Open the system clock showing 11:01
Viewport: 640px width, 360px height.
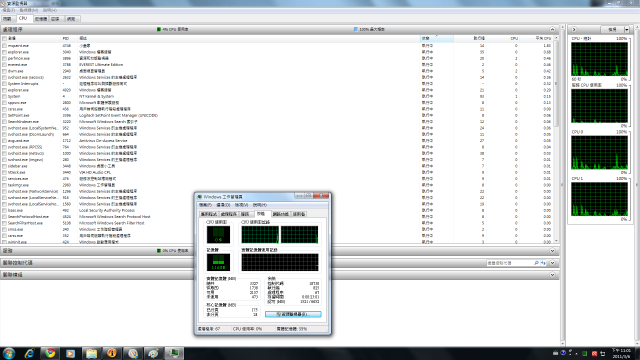coord(621,353)
